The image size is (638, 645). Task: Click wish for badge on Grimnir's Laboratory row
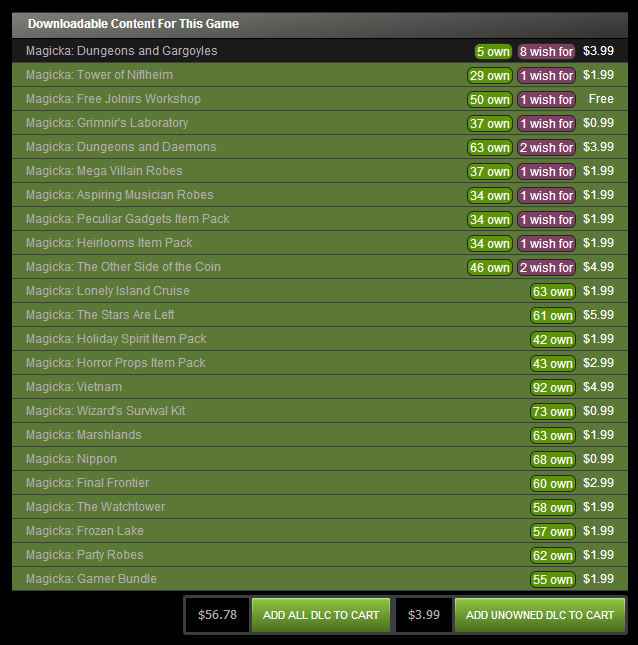(x=546, y=124)
